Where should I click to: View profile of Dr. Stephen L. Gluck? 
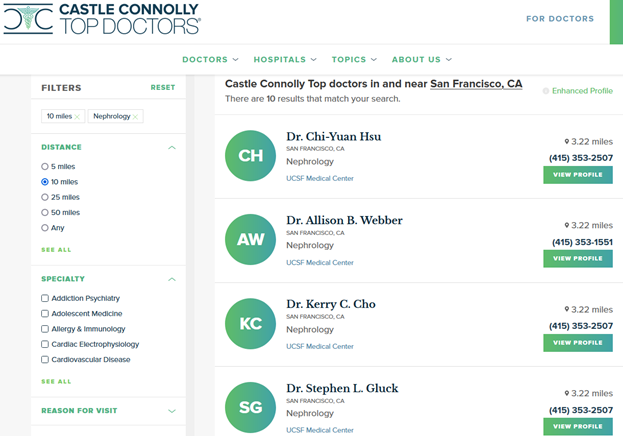coord(578,427)
